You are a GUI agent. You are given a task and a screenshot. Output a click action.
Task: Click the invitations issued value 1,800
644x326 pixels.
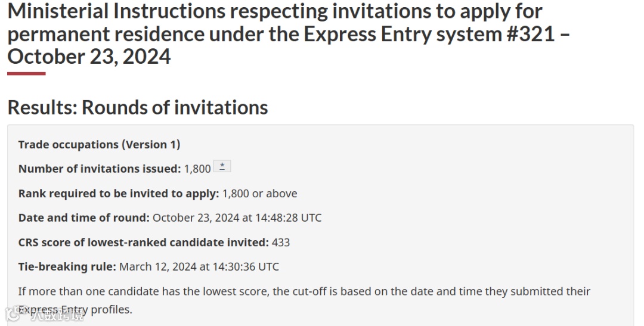pyautogui.click(x=197, y=169)
